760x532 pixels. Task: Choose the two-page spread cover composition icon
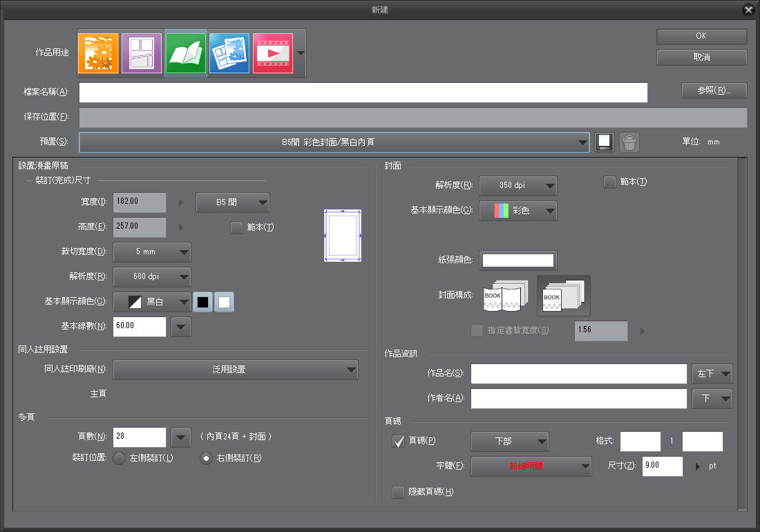click(x=506, y=295)
